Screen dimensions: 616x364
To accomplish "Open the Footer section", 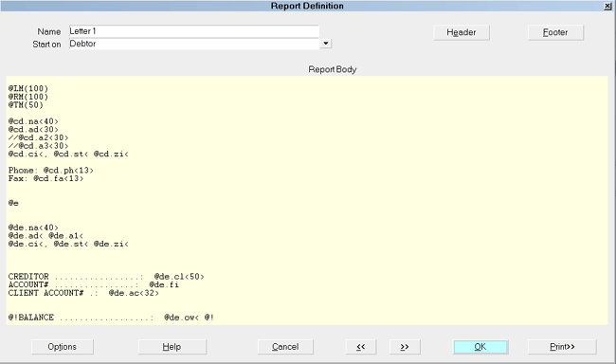I will coord(555,32).
